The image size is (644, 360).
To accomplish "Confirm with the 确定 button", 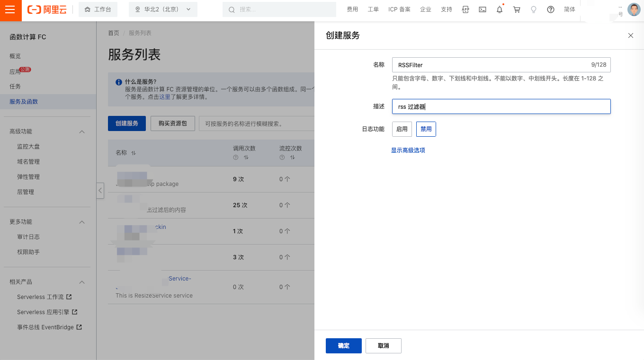I will pyautogui.click(x=344, y=346).
